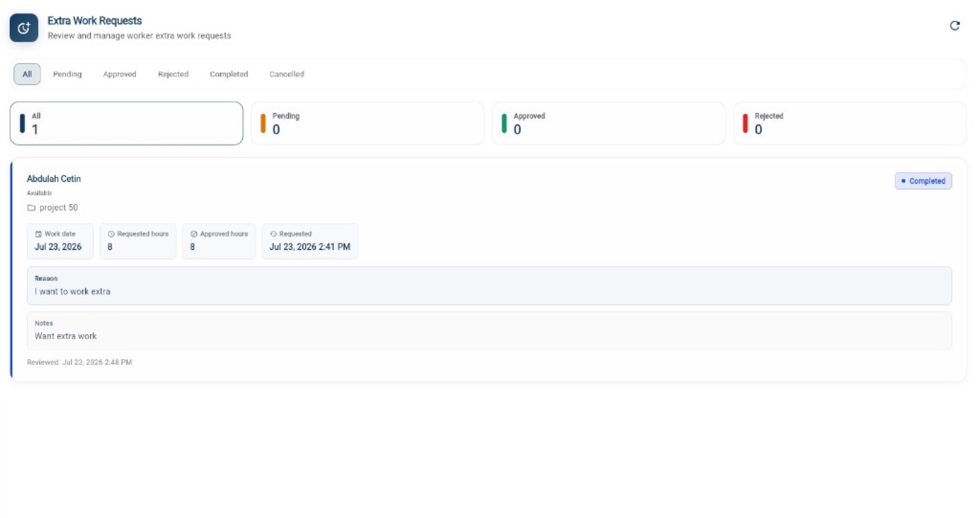Click the Completed status badge
This screenshot has width=980, height=518.
(x=923, y=181)
